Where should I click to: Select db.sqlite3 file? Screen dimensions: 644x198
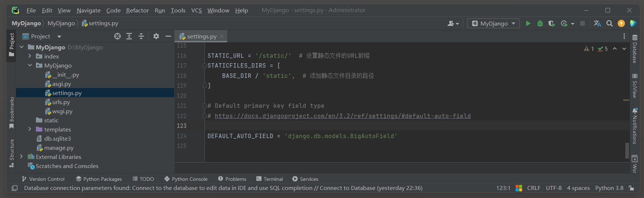tap(53, 138)
